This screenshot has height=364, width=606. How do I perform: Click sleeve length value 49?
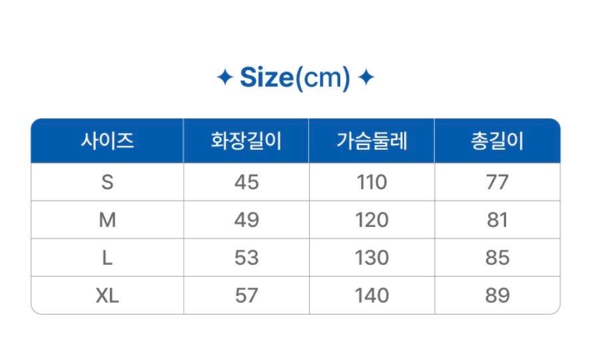(246, 220)
